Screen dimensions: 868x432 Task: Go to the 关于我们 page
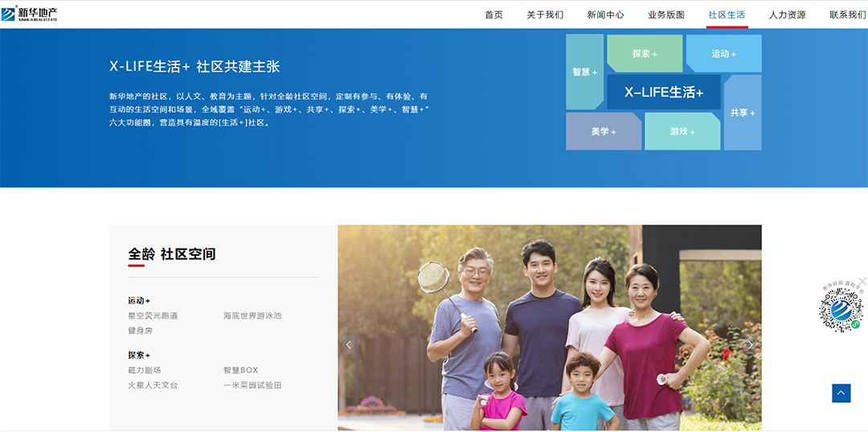[x=545, y=15]
